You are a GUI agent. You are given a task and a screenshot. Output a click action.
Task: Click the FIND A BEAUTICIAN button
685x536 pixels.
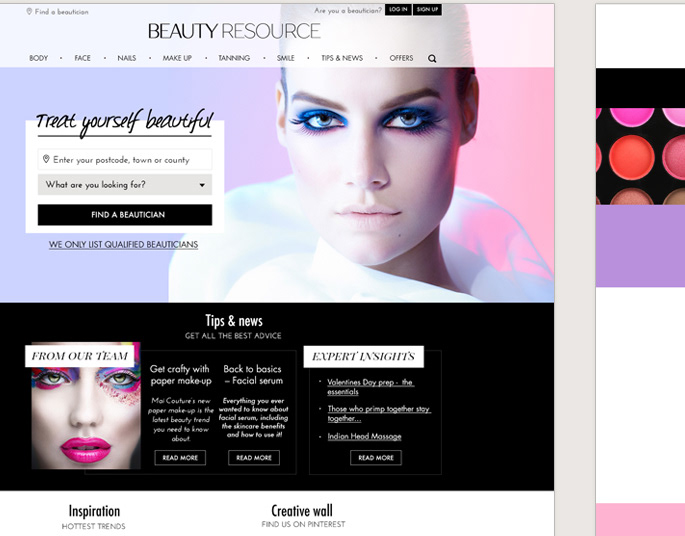coord(125,215)
